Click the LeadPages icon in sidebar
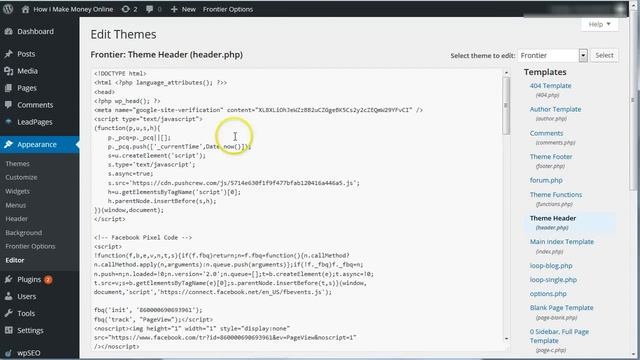640x360 pixels. click(x=9, y=122)
